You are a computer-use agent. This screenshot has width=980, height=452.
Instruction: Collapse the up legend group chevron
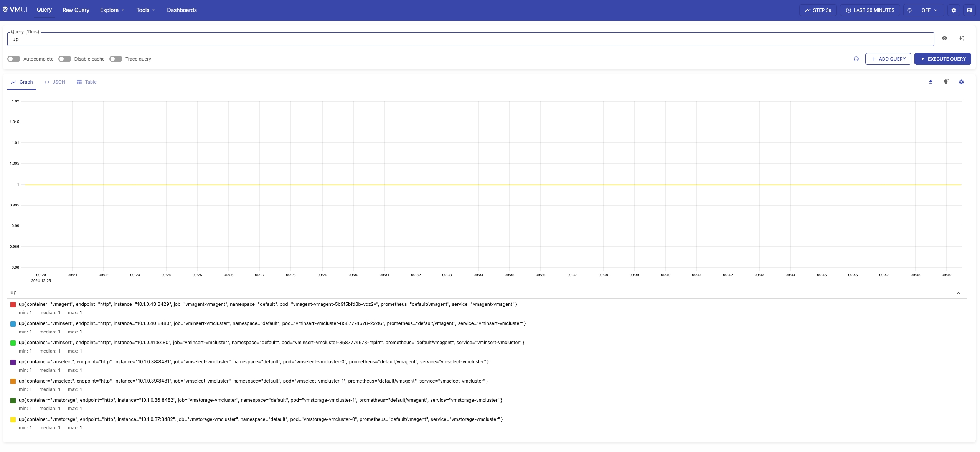(958, 293)
